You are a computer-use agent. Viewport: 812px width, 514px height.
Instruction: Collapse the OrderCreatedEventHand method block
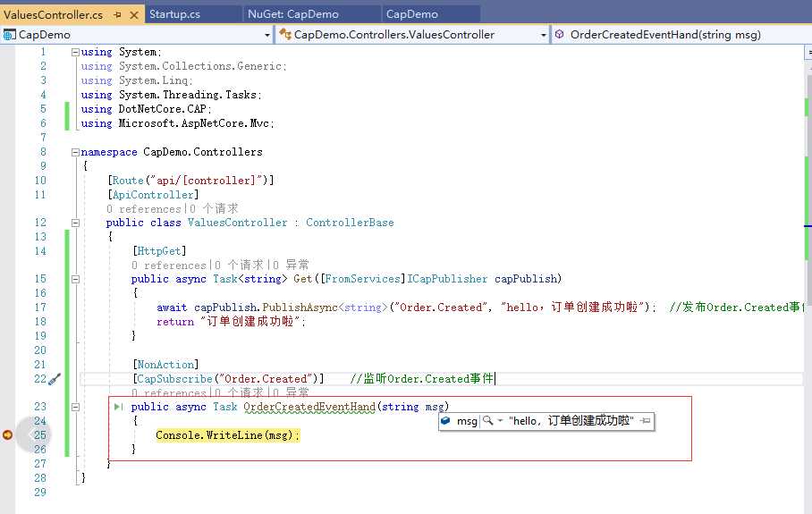pos(75,408)
